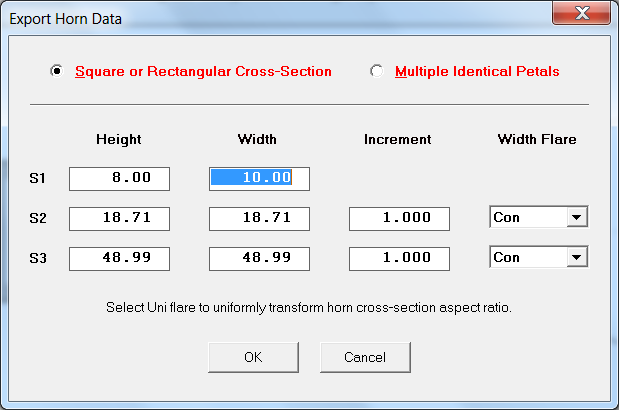
Task: Click the S3 Increment field showing 1.000
Action: (x=399, y=259)
